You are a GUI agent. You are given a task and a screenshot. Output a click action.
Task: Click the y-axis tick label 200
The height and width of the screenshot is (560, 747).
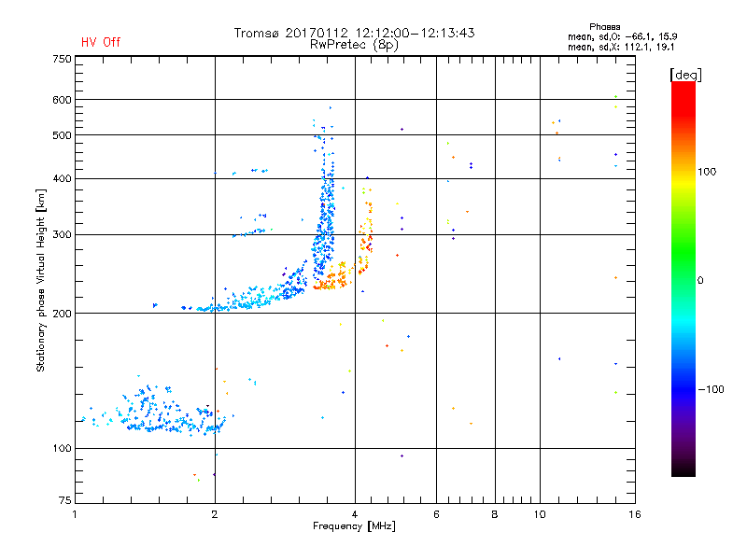(x=62, y=314)
